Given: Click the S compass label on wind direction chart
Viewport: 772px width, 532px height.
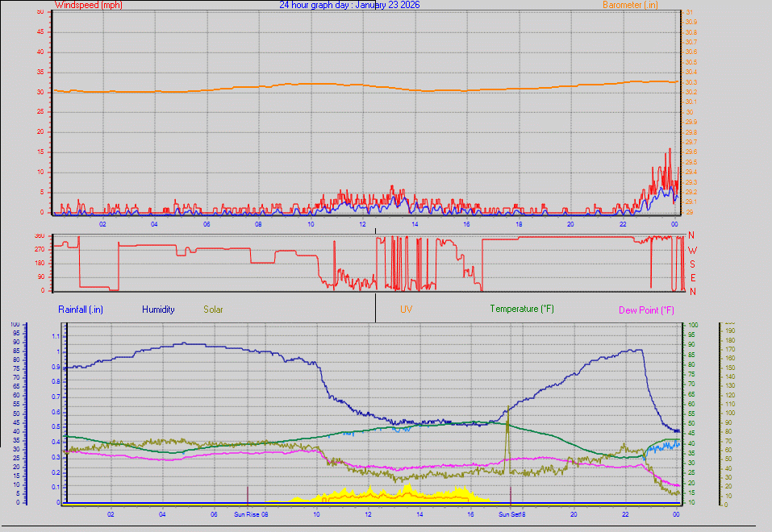Looking at the screenshot, I should click(x=691, y=264).
